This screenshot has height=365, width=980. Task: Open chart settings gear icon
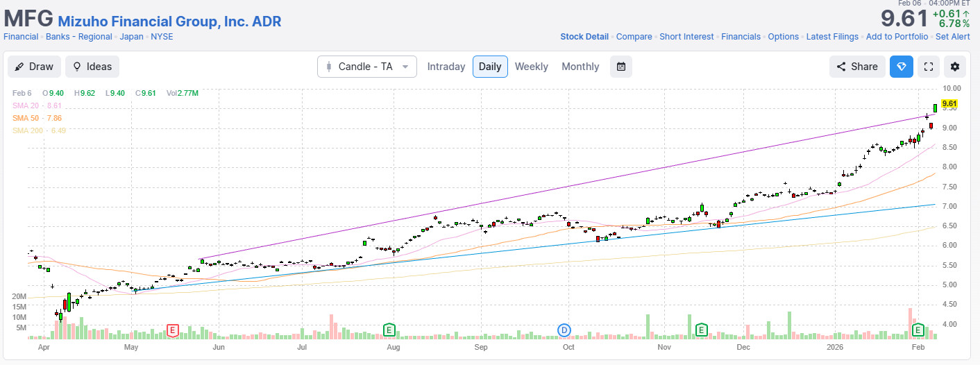[955, 67]
